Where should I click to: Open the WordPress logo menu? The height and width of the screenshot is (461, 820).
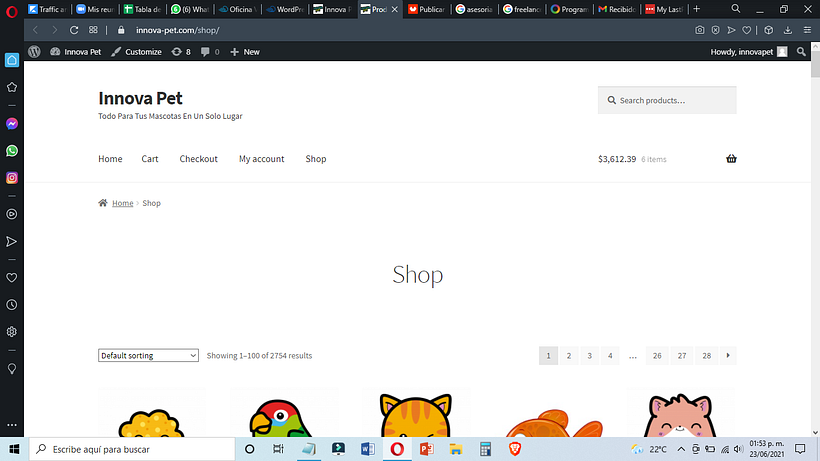(x=34, y=52)
